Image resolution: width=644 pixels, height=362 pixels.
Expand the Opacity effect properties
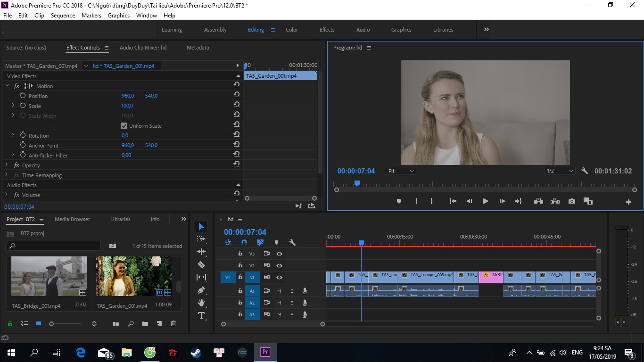coord(7,165)
